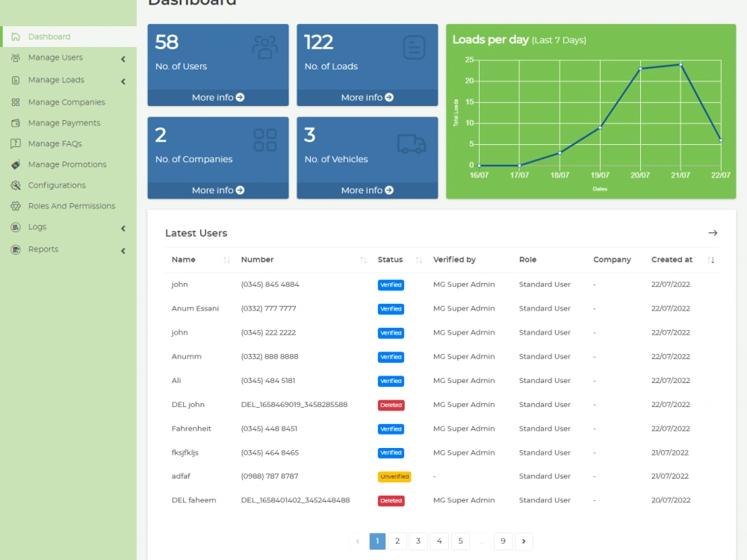
Task: Click truck icon on Vehicles card
Action: [412, 143]
